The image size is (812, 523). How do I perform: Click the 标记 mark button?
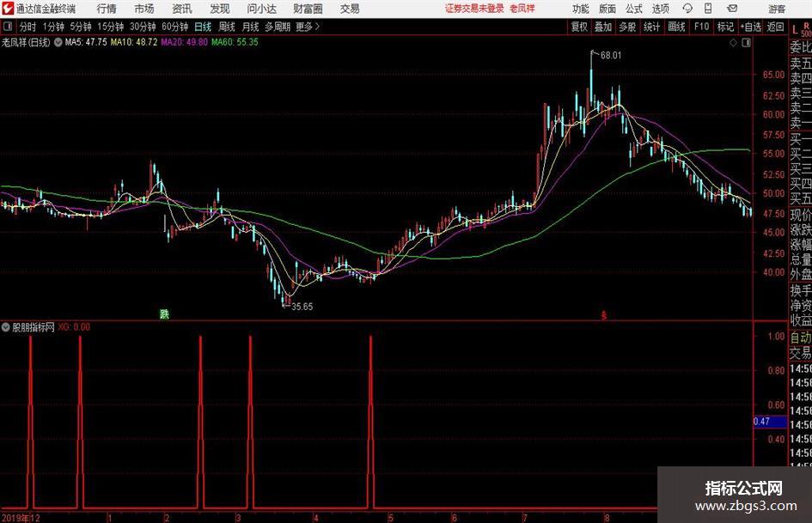point(725,27)
